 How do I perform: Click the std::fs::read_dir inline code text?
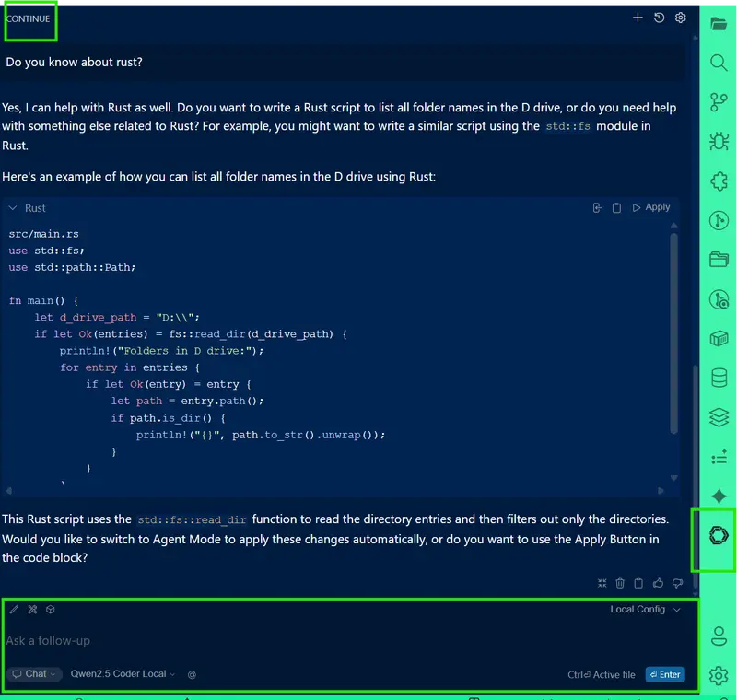[192, 519]
